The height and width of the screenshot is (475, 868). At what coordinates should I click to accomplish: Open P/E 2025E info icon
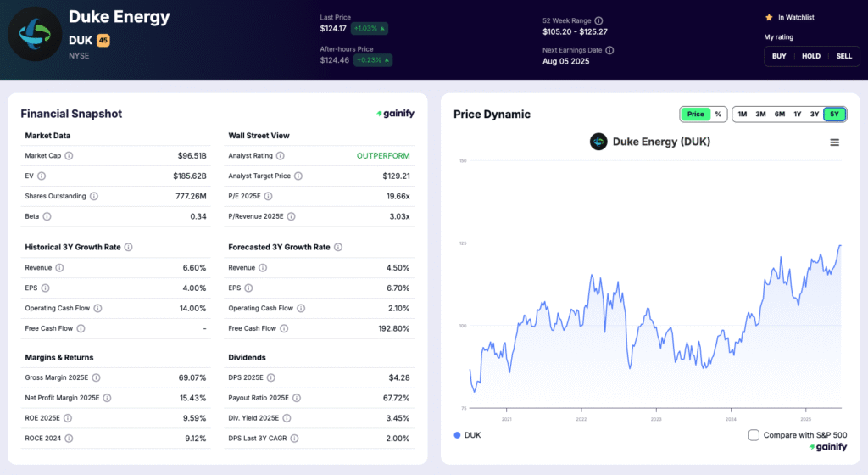(269, 197)
